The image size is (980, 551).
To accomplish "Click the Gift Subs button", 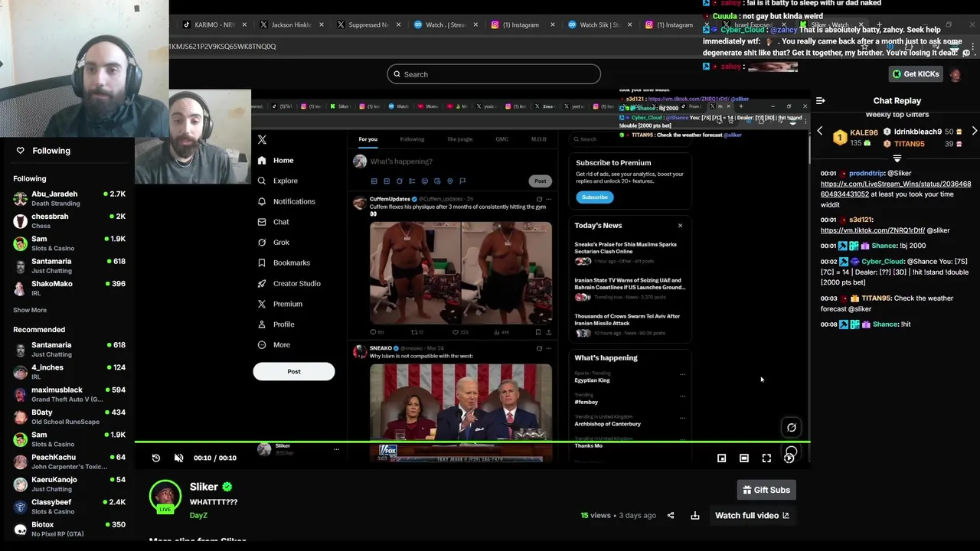I will coord(766,490).
